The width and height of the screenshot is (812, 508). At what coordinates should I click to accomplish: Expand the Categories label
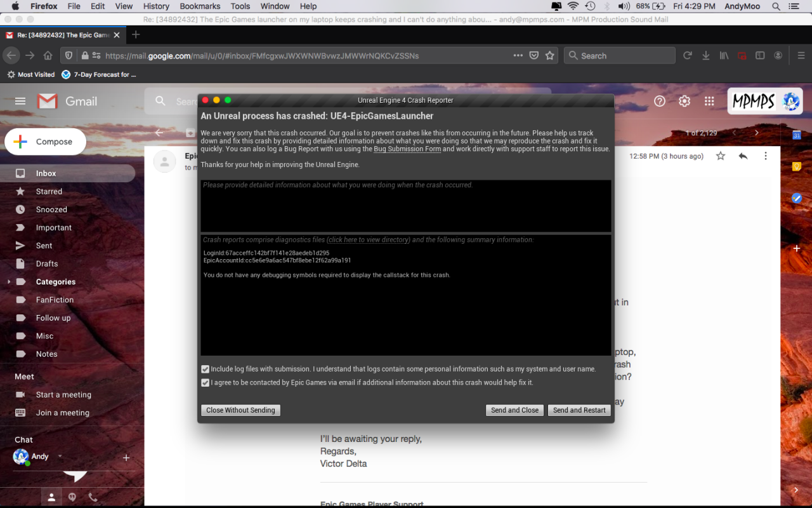(x=8, y=282)
